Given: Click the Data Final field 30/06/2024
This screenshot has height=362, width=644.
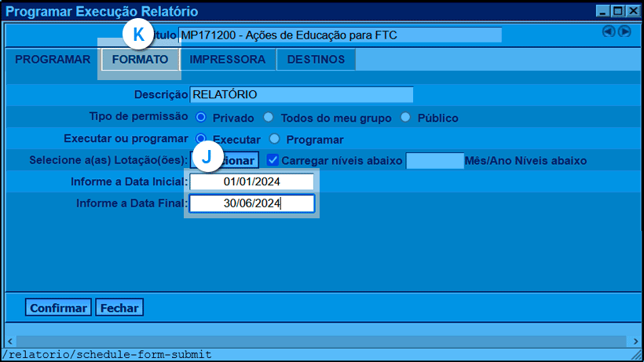Looking at the screenshot, I should (252, 203).
